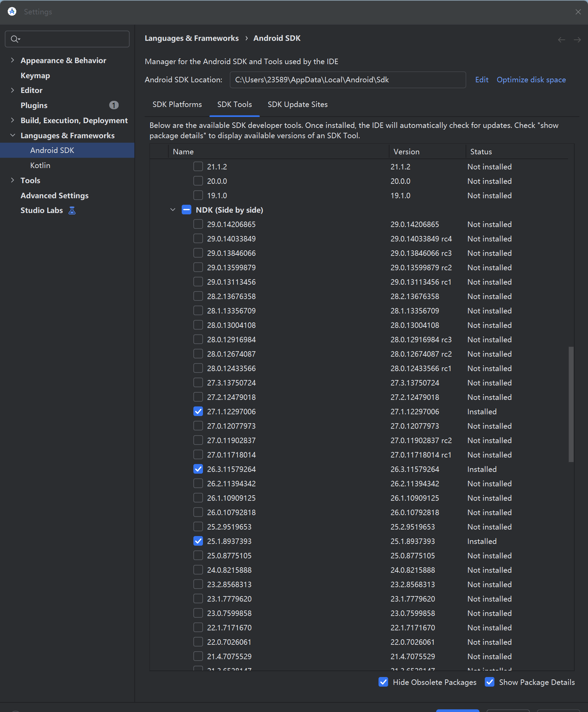Expand Appearance & Behavior section
Viewport: 588px width, 712px height.
[13, 60]
